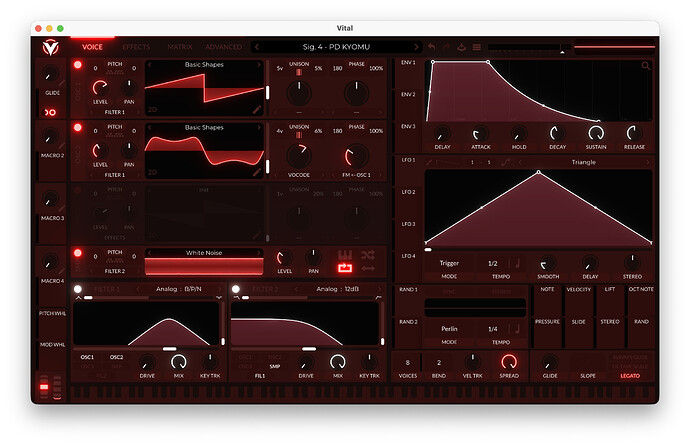Toggle the LEGATO option
Viewport: 690px width, 444px height.
click(x=630, y=376)
